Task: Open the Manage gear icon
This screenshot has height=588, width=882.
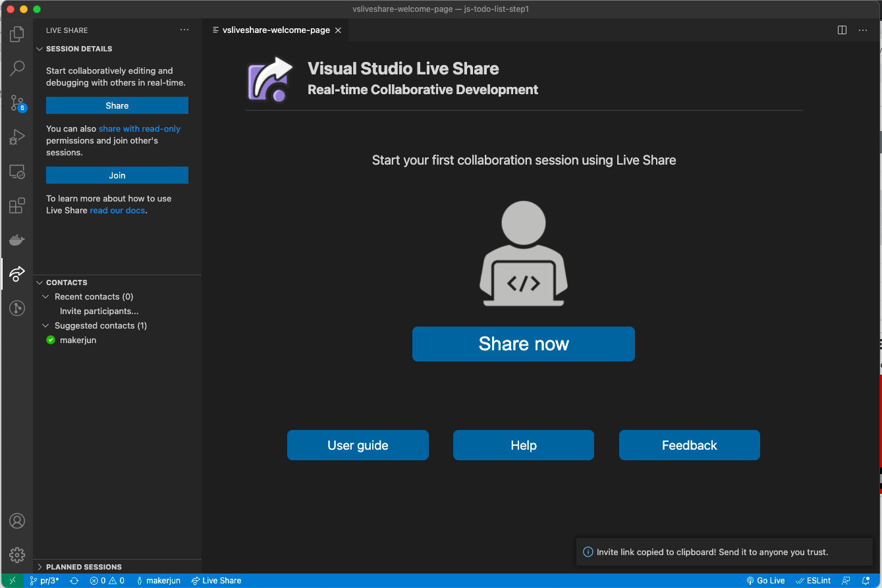Action: [17, 554]
